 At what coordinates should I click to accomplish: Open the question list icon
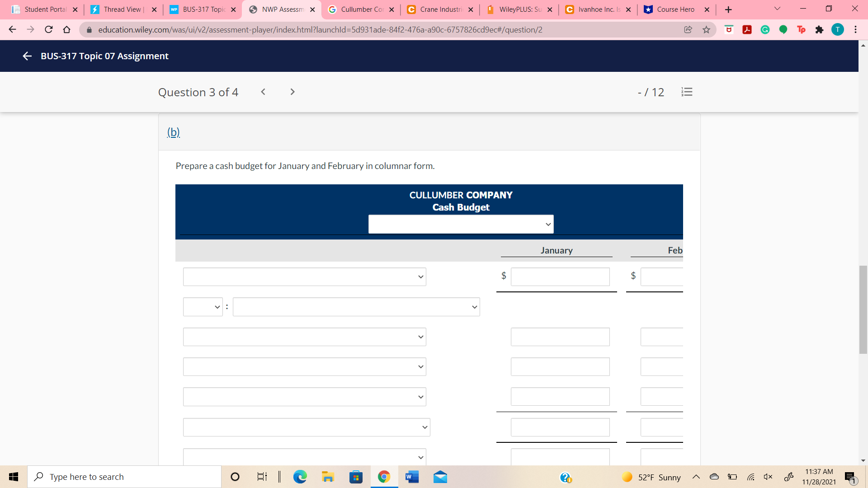click(687, 92)
